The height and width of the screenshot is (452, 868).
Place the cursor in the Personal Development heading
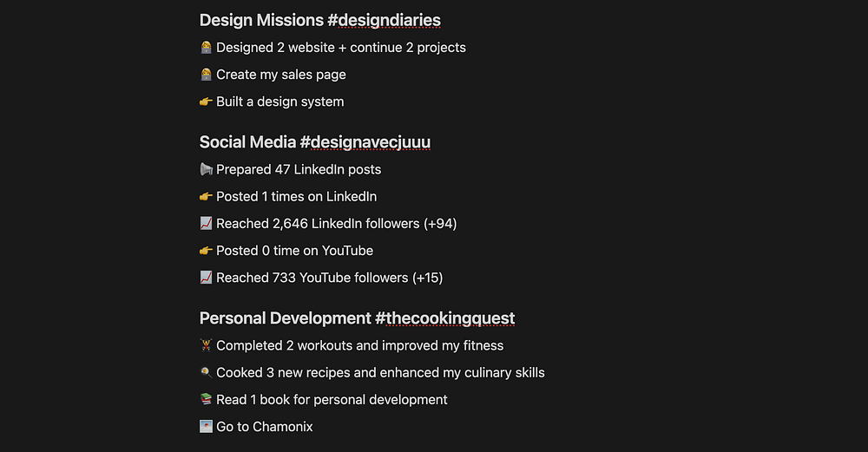coord(285,318)
